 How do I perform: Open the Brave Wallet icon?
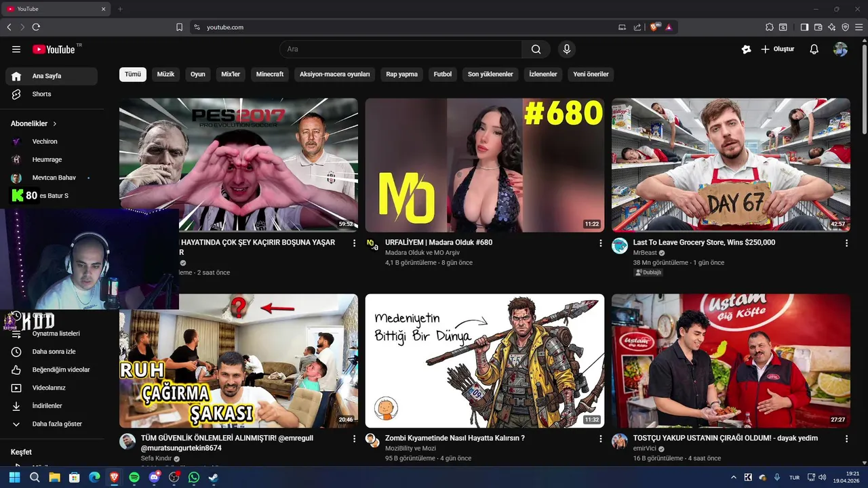coord(818,27)
